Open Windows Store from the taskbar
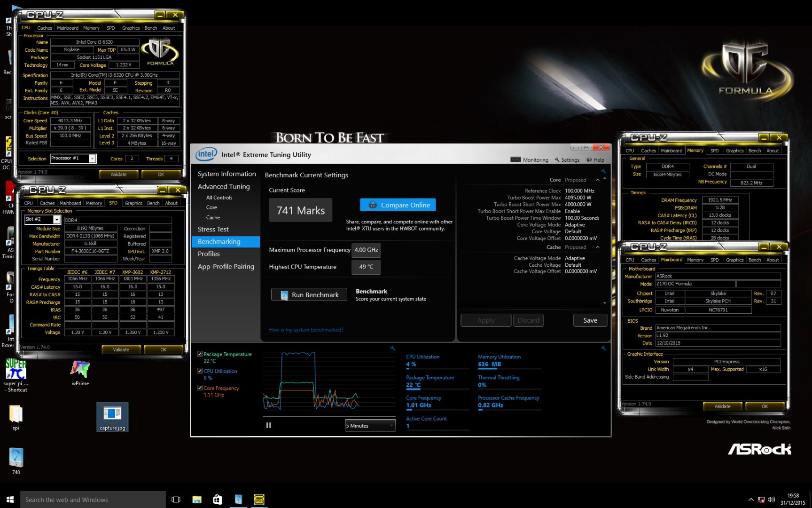 [x=218, y=500]
